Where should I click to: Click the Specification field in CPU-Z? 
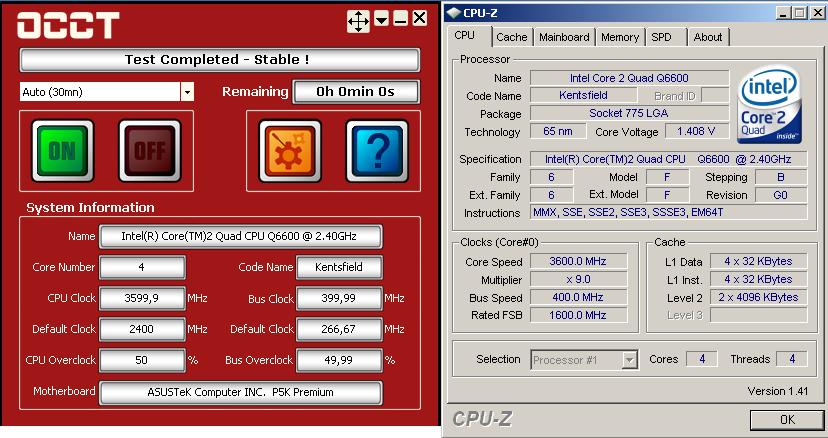point(669,159)
